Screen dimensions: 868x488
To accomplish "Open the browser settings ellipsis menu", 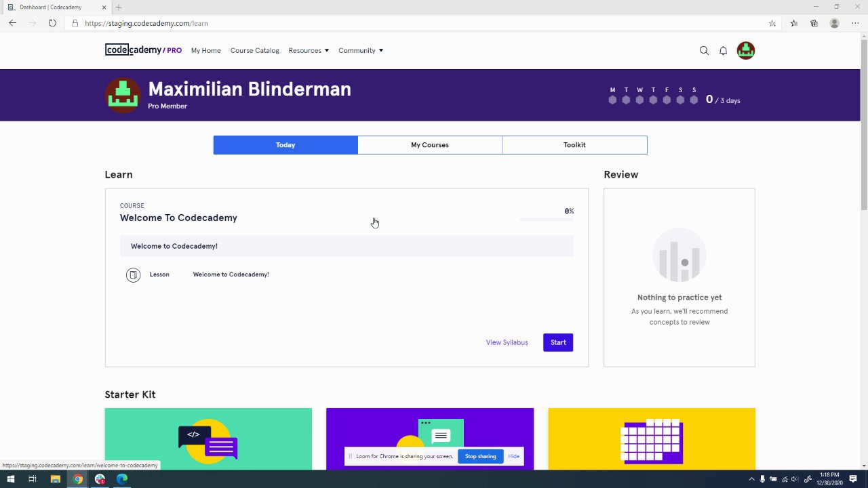I will click(x=855, y=23).
